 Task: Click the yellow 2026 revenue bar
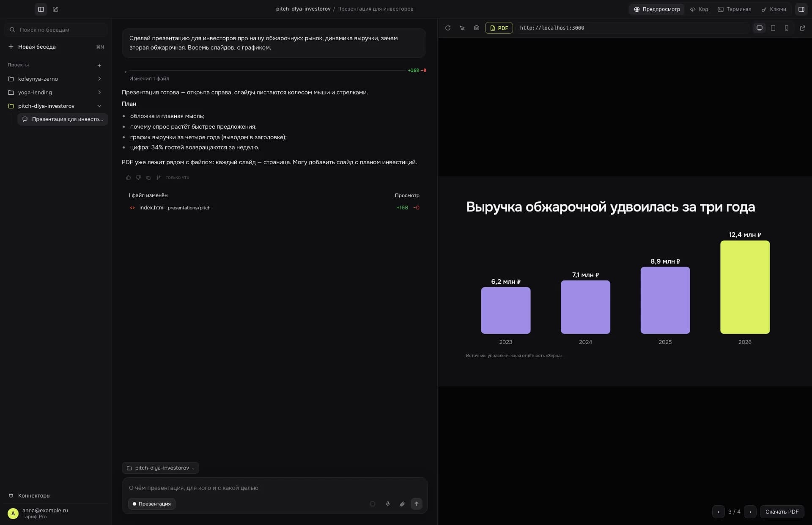pos(745,287)
